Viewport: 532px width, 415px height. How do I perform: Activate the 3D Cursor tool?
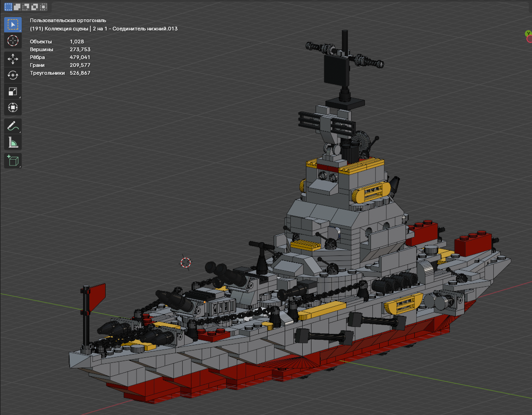click(13, 41)
